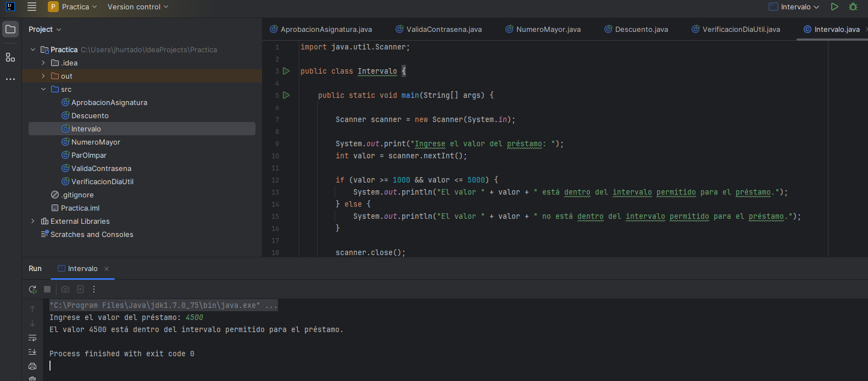
Task: Click the number 5000 in the if condition
Action: click(x=476, y=180)
